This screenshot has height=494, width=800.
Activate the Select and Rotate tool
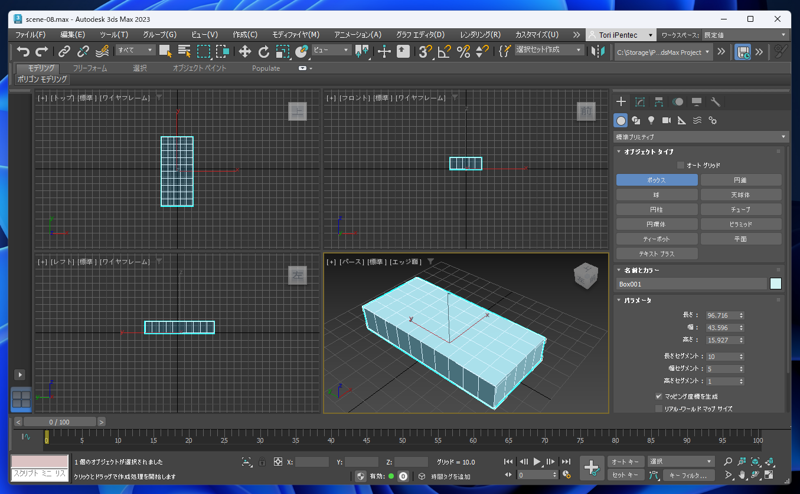(264, 51)
